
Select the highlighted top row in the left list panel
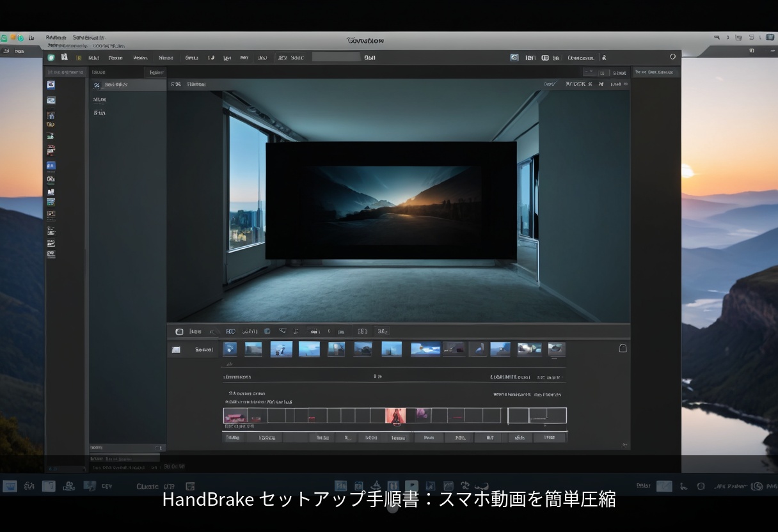click(128, 84)
